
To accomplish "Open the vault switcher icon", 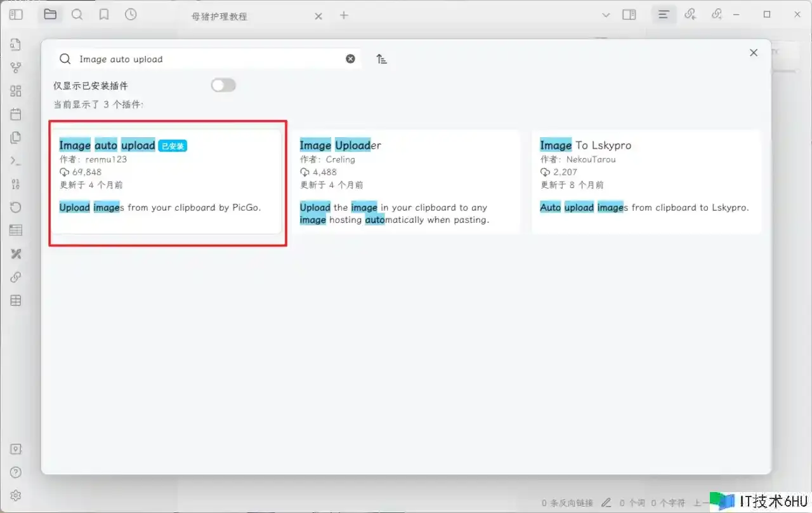I will coord(16,449).
